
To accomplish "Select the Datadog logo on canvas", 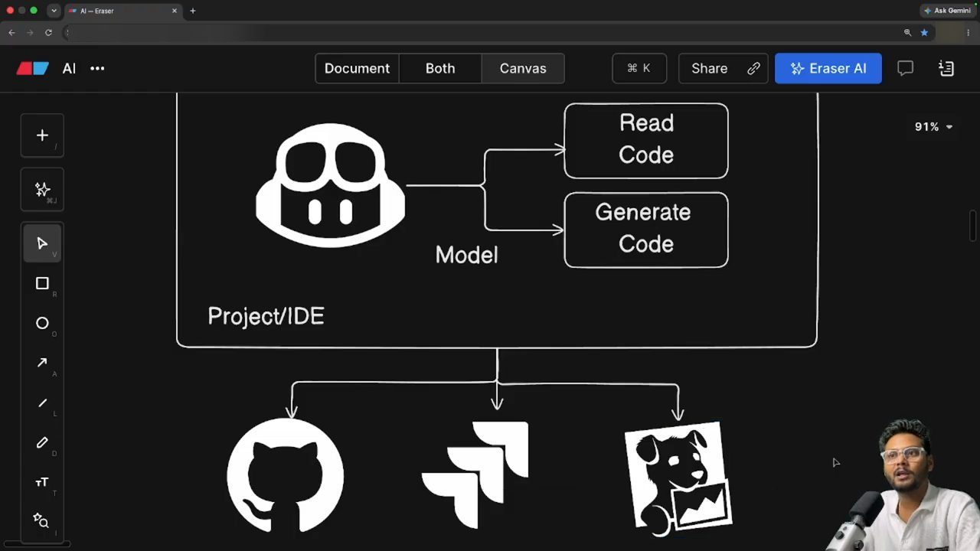I will [x=678, y=478].
